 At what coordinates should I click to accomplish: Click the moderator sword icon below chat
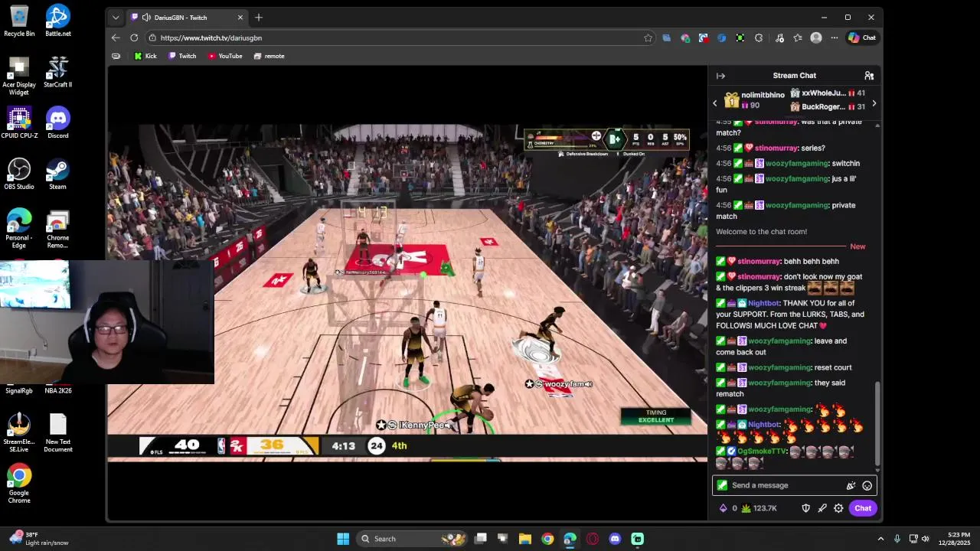click(822, 508)
